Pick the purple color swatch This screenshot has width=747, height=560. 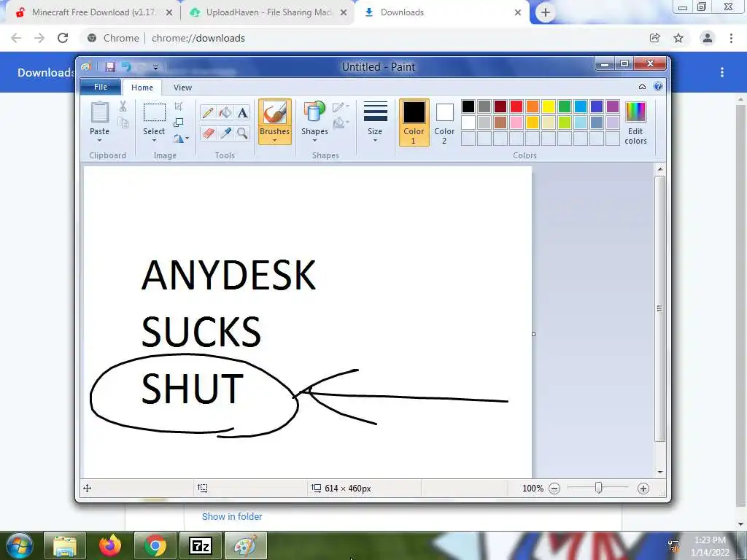tap(613, 106)
